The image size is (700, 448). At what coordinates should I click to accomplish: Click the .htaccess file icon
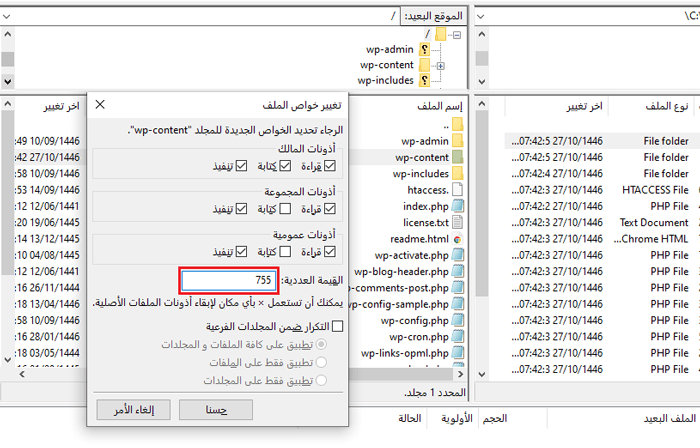(458, 190)
